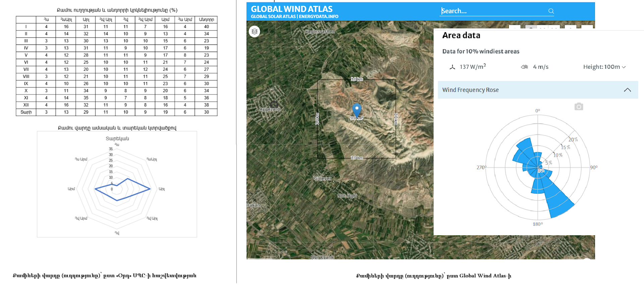Click the search magnifier icon

[551, 11]
